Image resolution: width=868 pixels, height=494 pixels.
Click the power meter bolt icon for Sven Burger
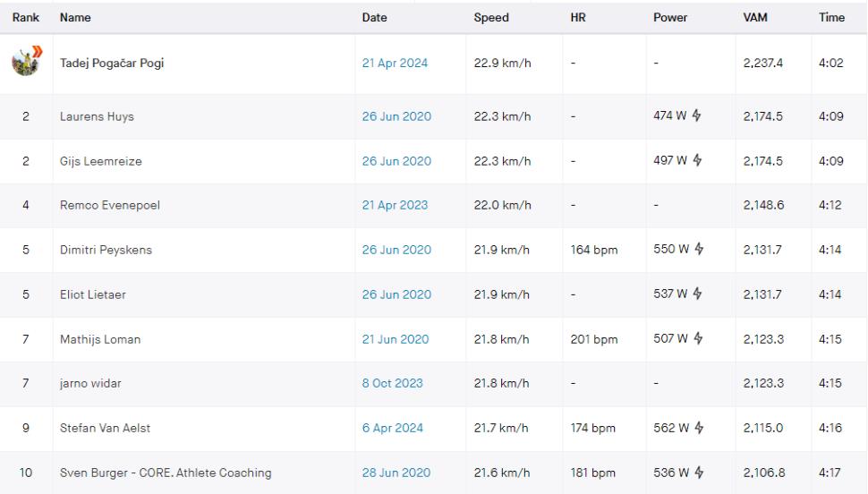[699, 473]
